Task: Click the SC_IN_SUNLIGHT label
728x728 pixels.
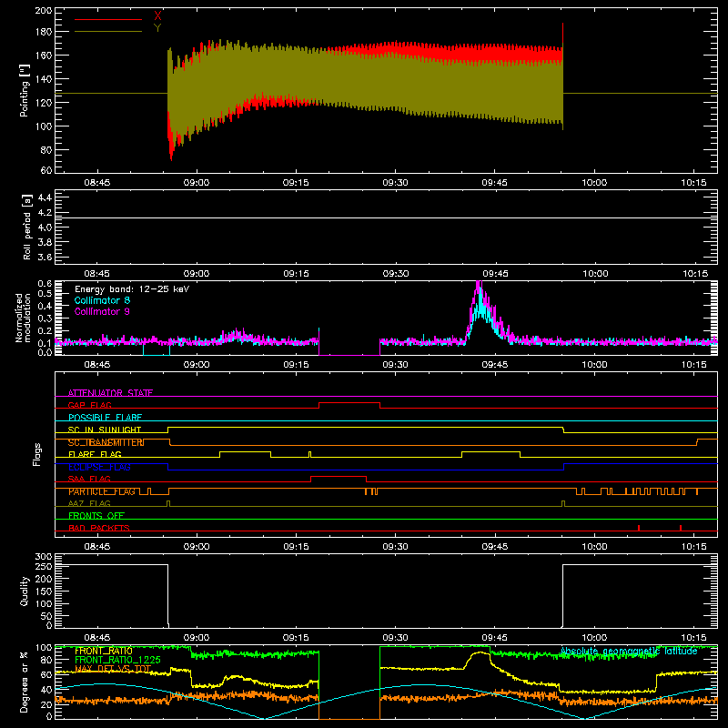Action: click(x=105, y=430)
